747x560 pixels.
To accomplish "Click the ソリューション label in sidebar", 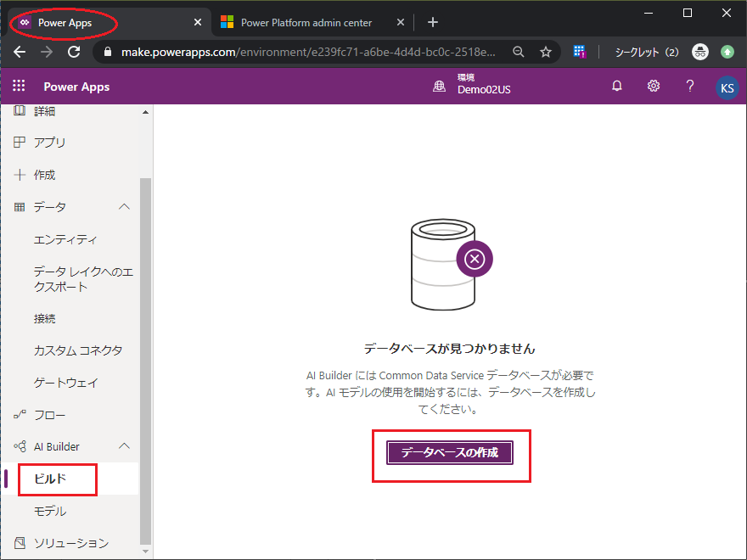I will coord(71,543).
